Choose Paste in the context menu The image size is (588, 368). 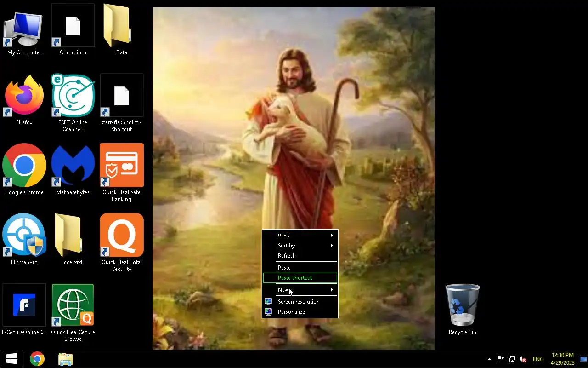[x=300, y=268]
